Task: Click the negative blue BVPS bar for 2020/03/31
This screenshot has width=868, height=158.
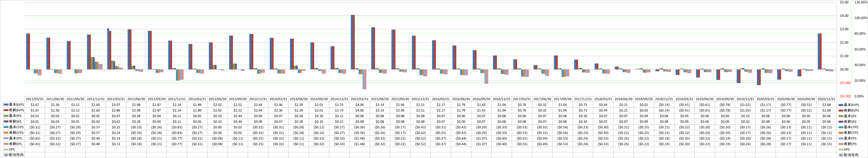Action: (x=758, y=77)
